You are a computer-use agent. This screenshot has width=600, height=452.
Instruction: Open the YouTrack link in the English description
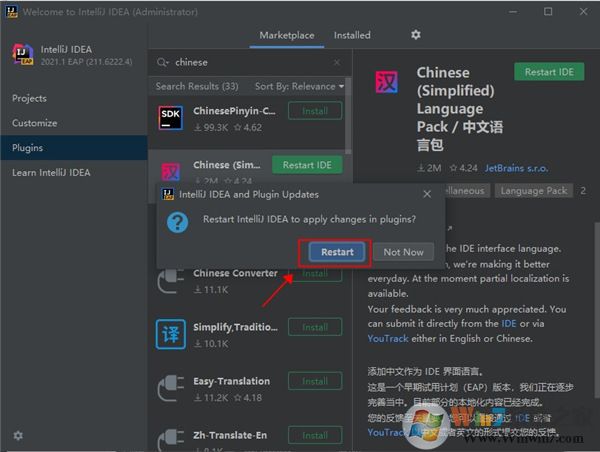(388, 339)
